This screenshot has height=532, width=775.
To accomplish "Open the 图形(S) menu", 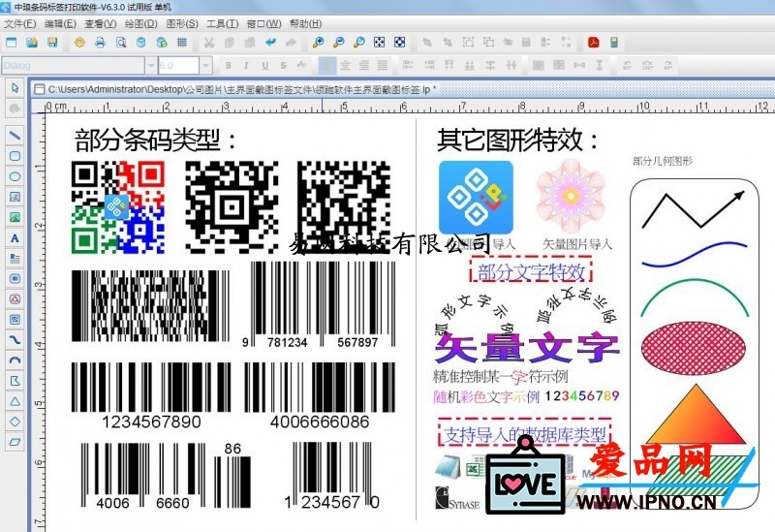I will coord(182,23).
